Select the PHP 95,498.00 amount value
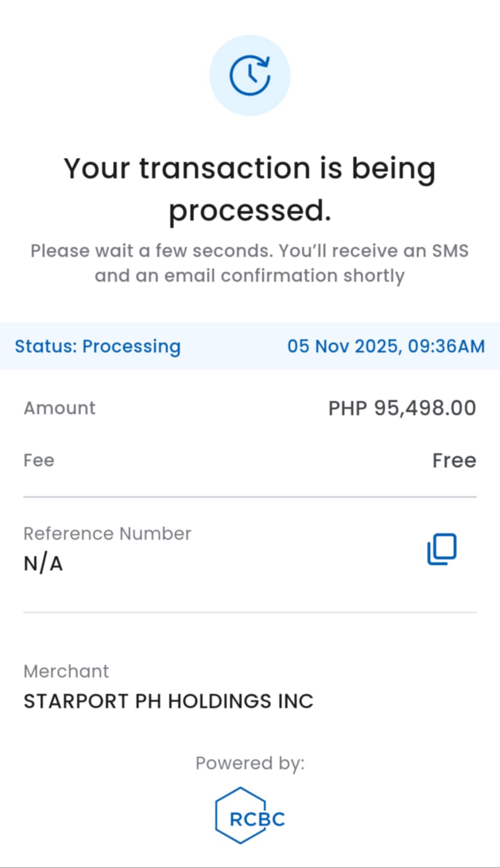Image resolution: width=500 pixels, height=868 pixels. point(402,408)
